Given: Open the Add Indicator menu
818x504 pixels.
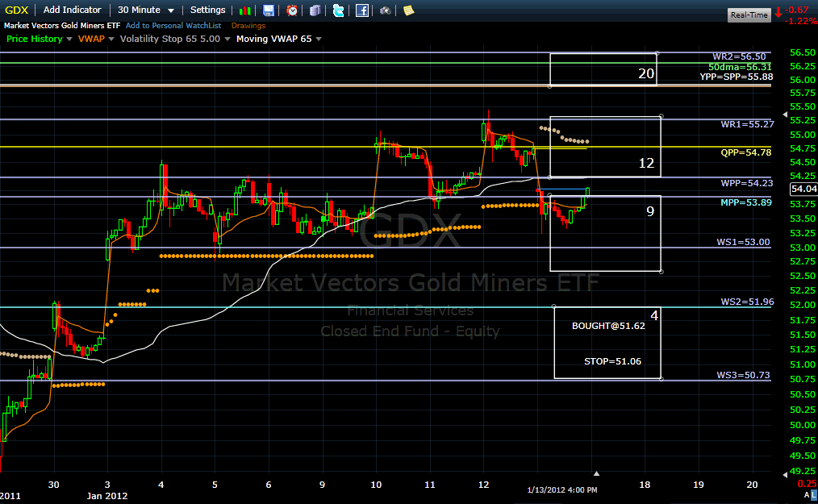Looking at the screenshot, I should (72, 10).
